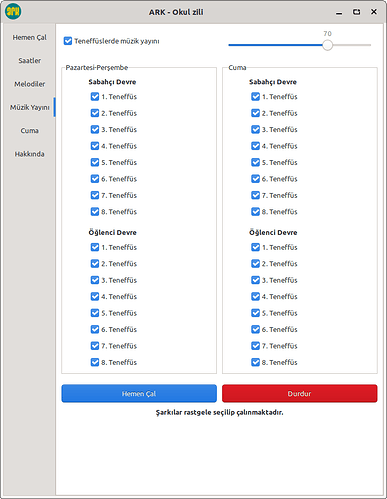Toggle Pazartesi-Perşembe Öğlenci 8. Teneffüs
The image size is (387, 499).
95,362
